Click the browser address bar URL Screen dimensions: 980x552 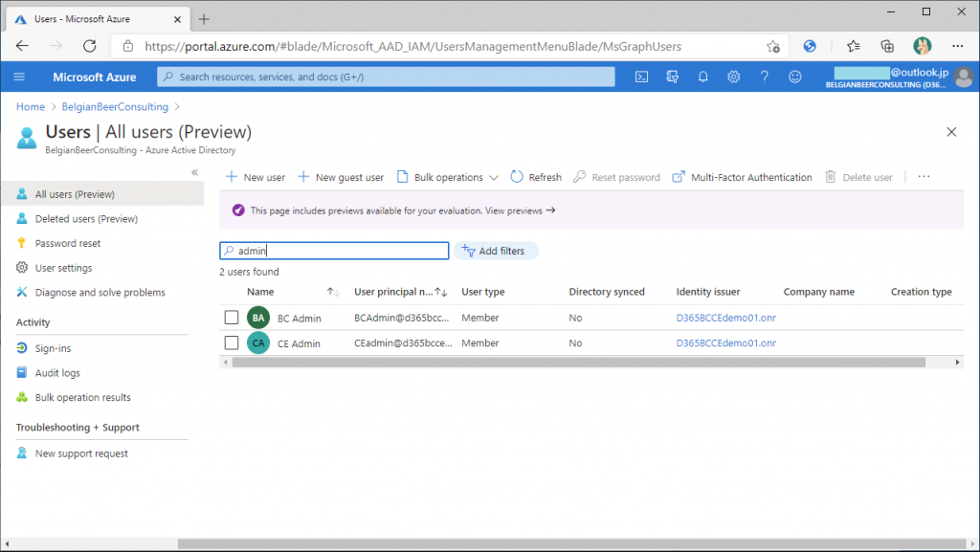pos(413,46)
